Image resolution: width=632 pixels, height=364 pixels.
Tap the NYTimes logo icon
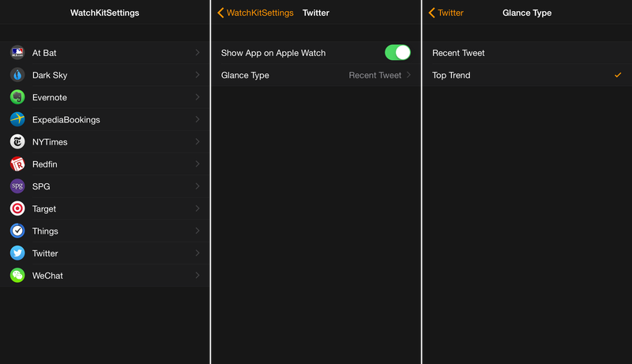17,142
